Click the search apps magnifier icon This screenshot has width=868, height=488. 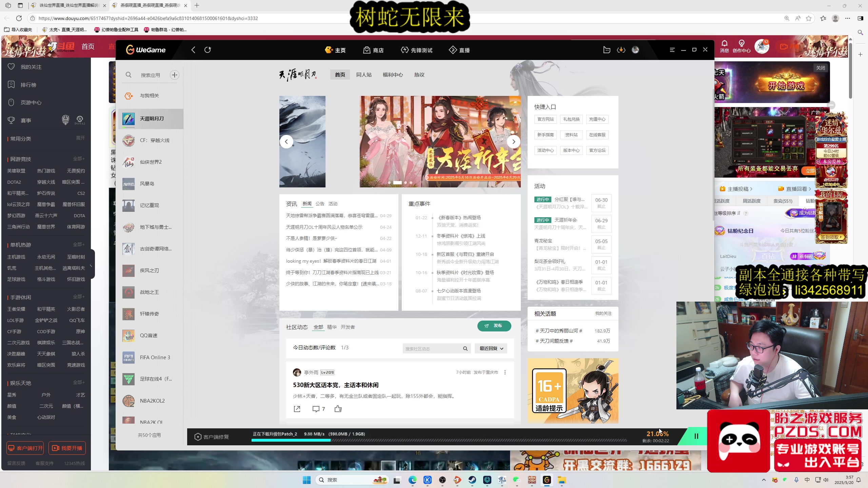129,75
